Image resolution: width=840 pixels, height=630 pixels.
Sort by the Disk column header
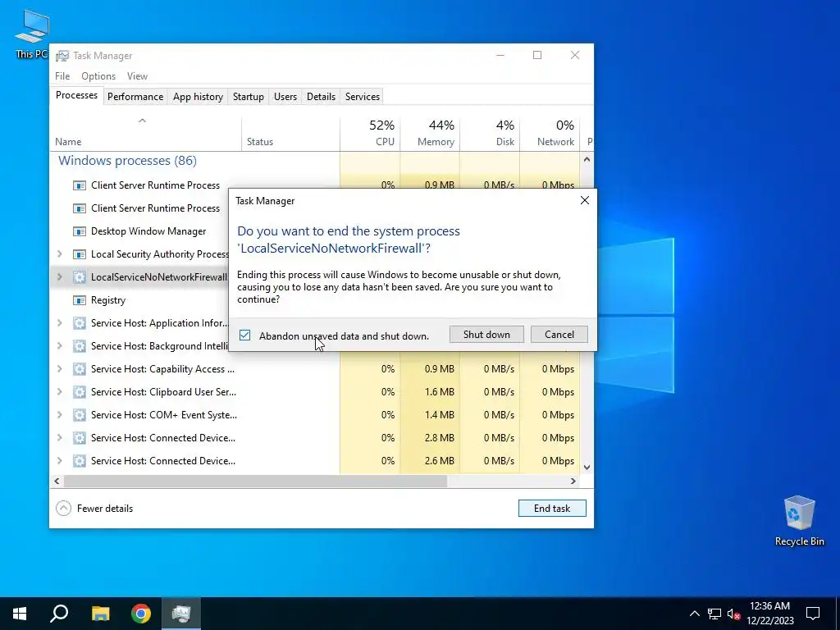coord(490,133)
